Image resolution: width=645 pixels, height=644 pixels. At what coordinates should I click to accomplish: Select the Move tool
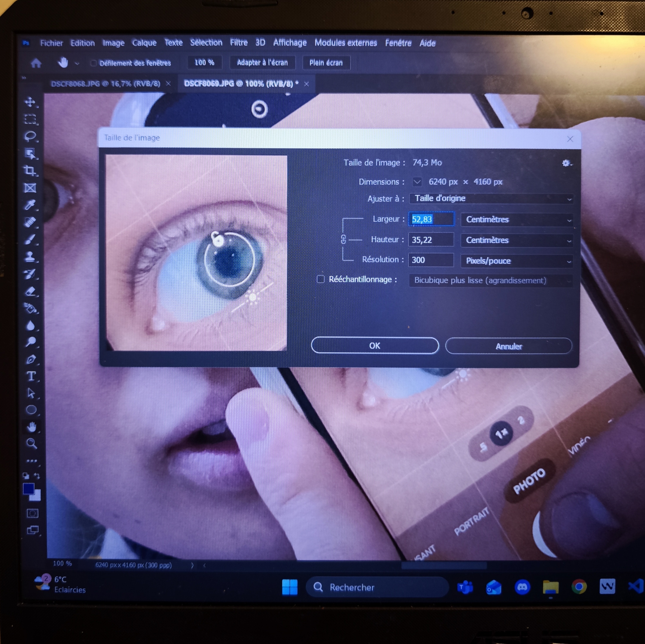point(30,102)
